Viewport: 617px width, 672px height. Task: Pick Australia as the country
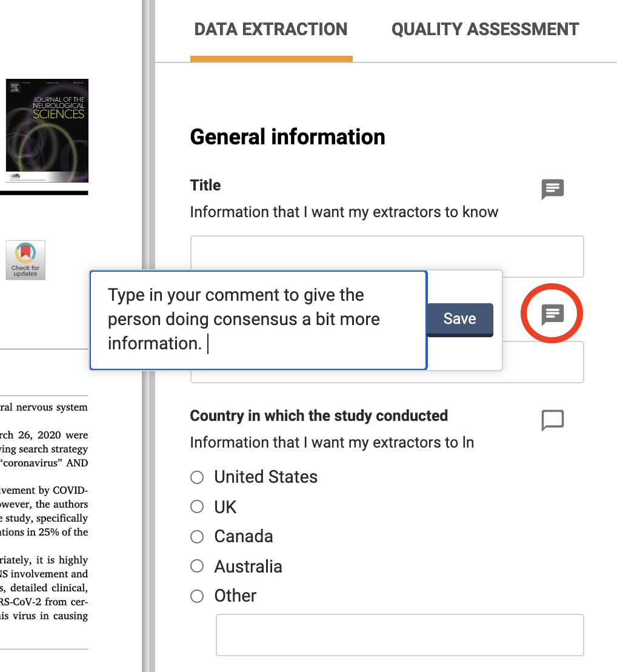197,566
